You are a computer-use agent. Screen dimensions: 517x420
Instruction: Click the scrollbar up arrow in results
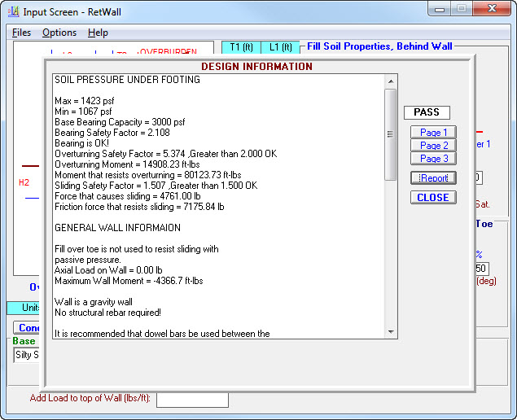pyautogui.click(x=391, y=81)
